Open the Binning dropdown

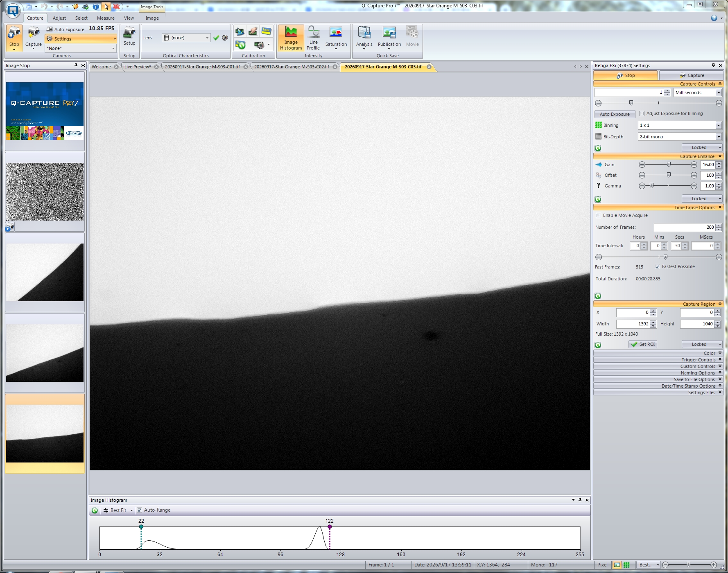[719, 125]
